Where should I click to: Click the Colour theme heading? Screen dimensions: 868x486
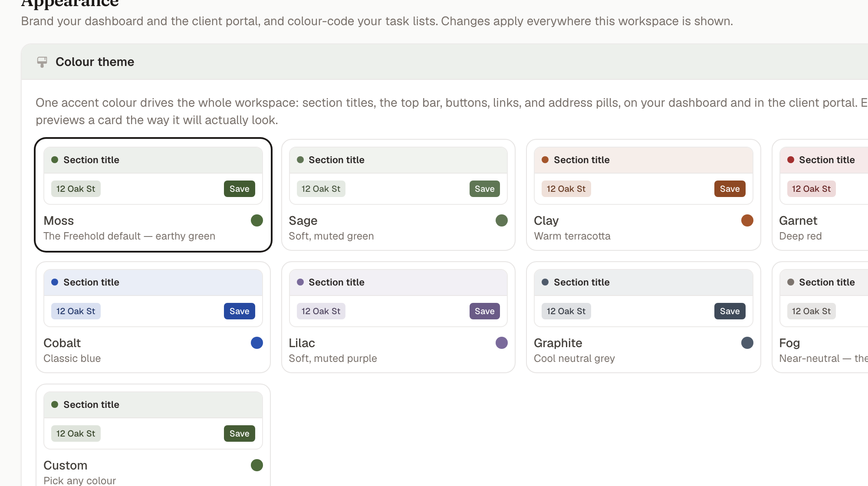pos(95,62)
